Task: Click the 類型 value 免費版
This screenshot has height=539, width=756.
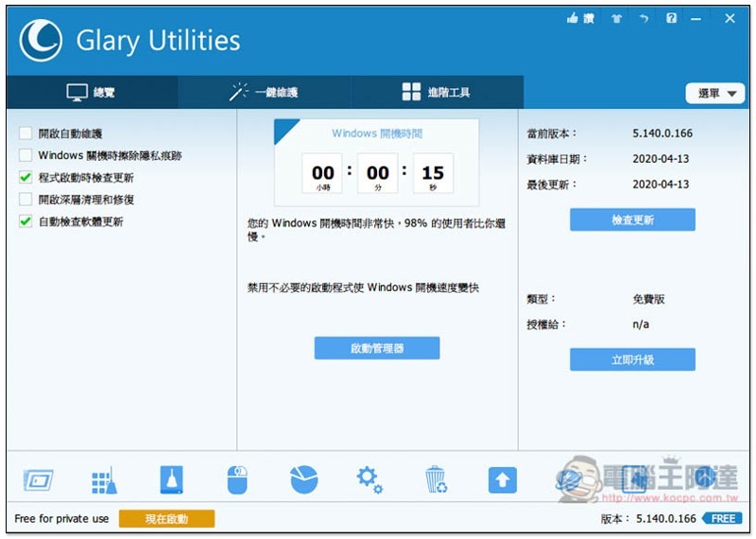Action: click(648, 299)
